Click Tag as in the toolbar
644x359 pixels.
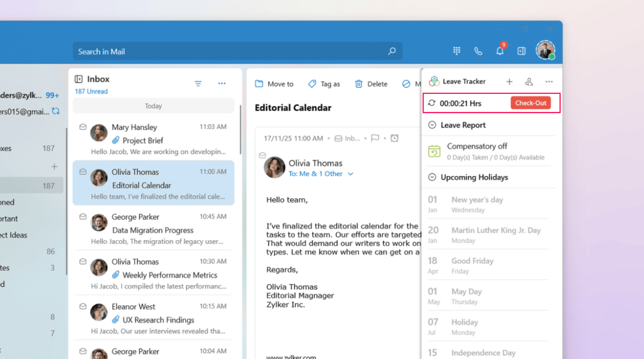coord(324,84)
